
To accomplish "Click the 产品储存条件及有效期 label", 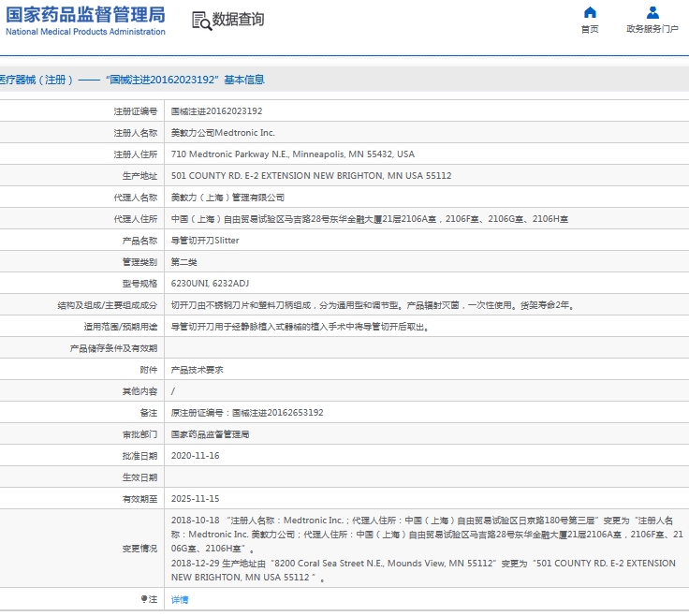I will 113,348.
